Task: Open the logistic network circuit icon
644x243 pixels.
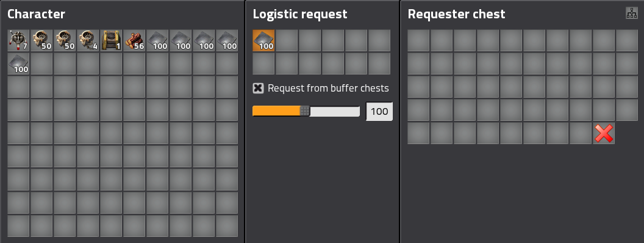Action: [632, 13]
